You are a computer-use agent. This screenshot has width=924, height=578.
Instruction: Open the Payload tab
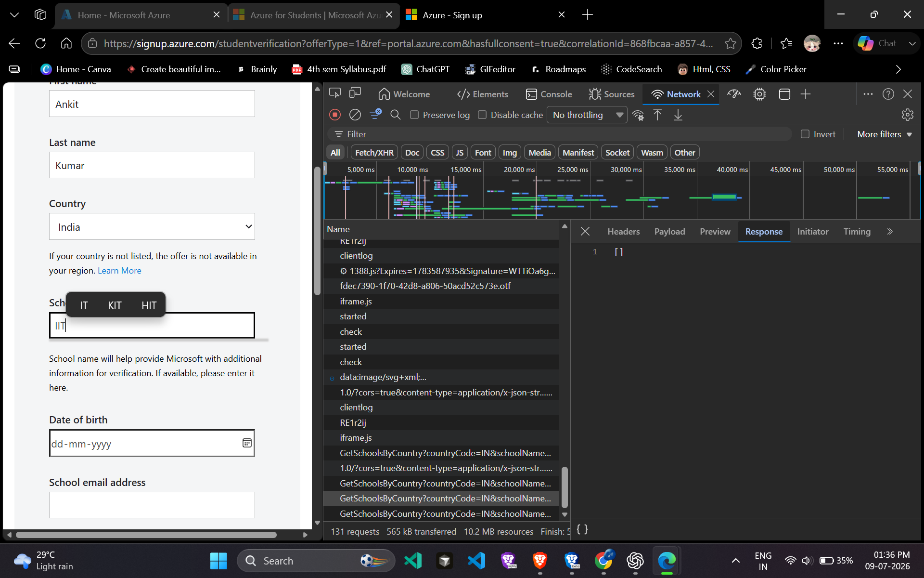[x=670, y=232]
